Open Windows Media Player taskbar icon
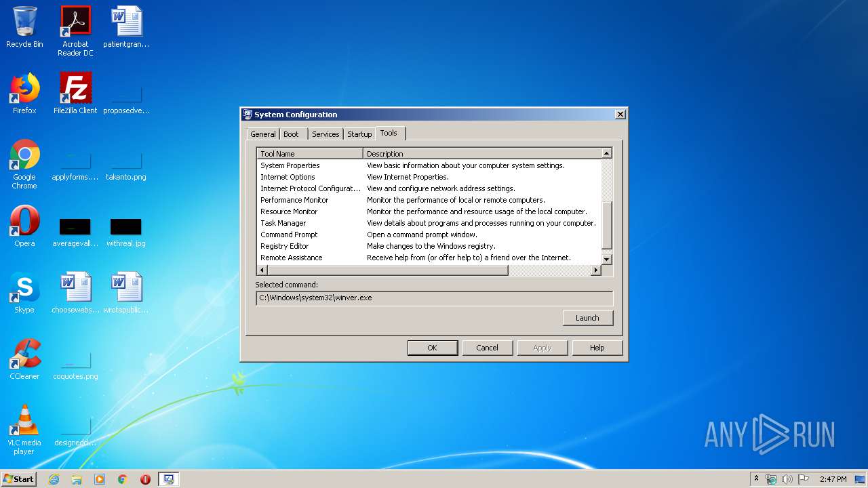 tap(100, 479)
